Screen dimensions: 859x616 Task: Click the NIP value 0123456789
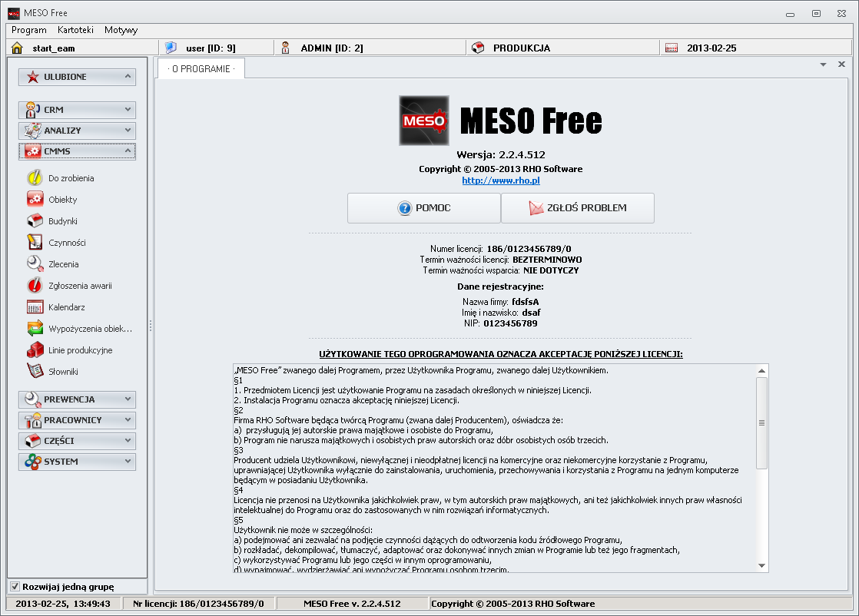point(511,323)
